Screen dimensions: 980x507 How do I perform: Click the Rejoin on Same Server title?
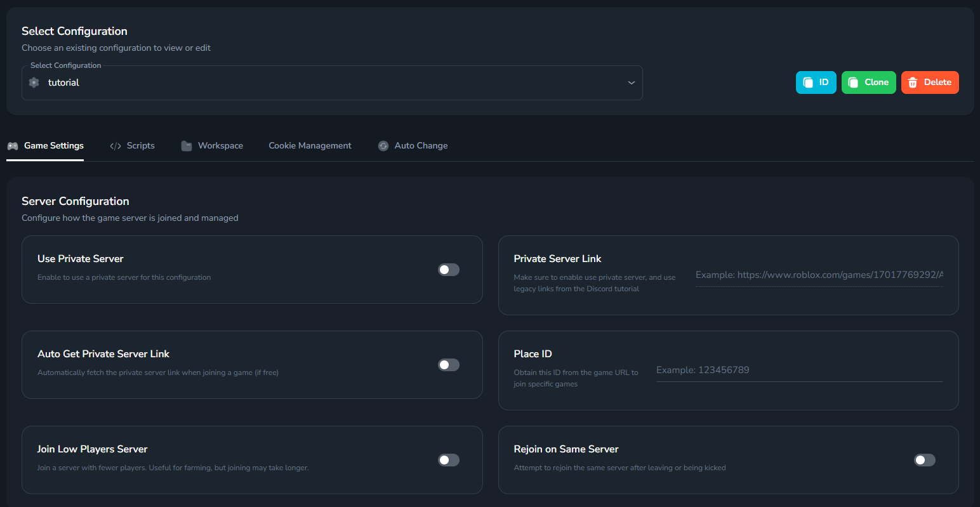[566, 449]
